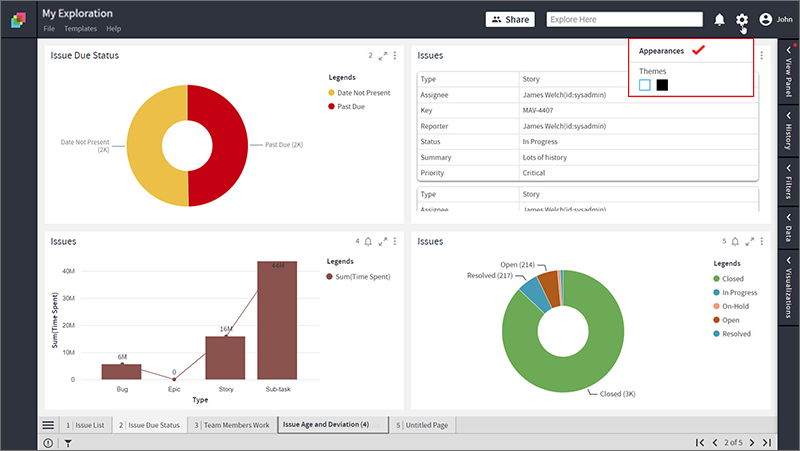Image resolution: width=800 pixels, height=451 pixels.
Task: Toggle the Sum(Time Spent) legend entry
Action: point(358,277)
